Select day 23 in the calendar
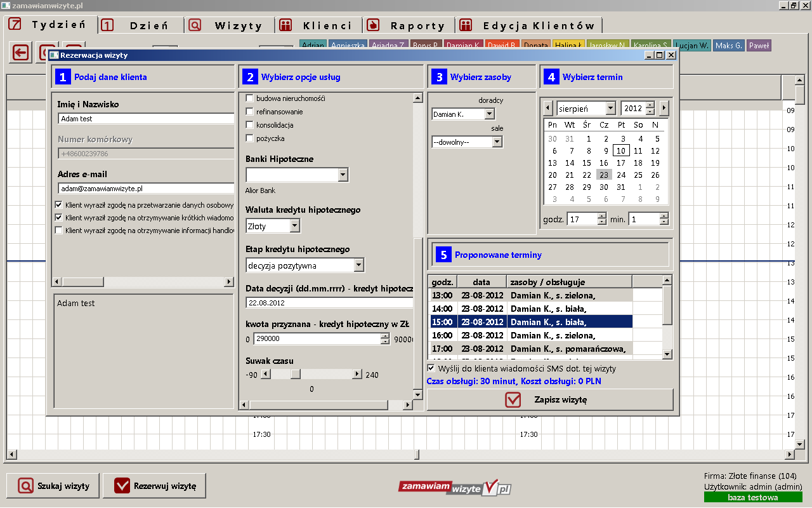This screenshot has height=508, width=812. click(604, 175)
